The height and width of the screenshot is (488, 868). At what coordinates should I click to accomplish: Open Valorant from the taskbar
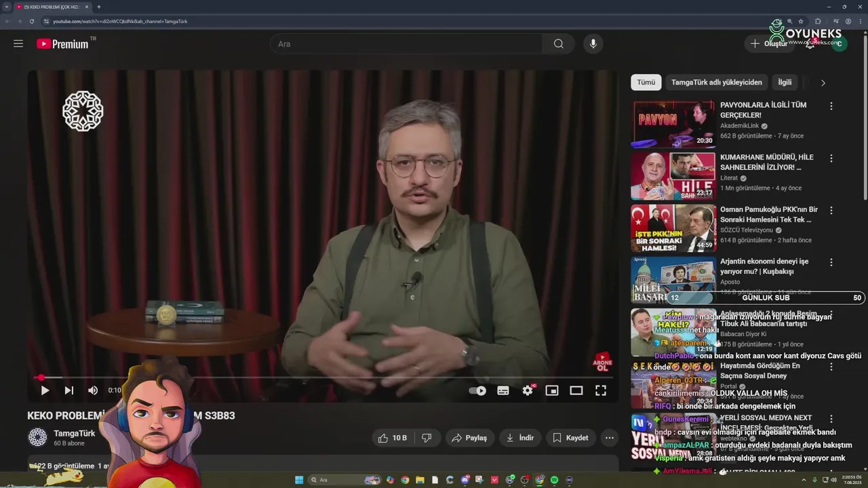pos(494,480)
